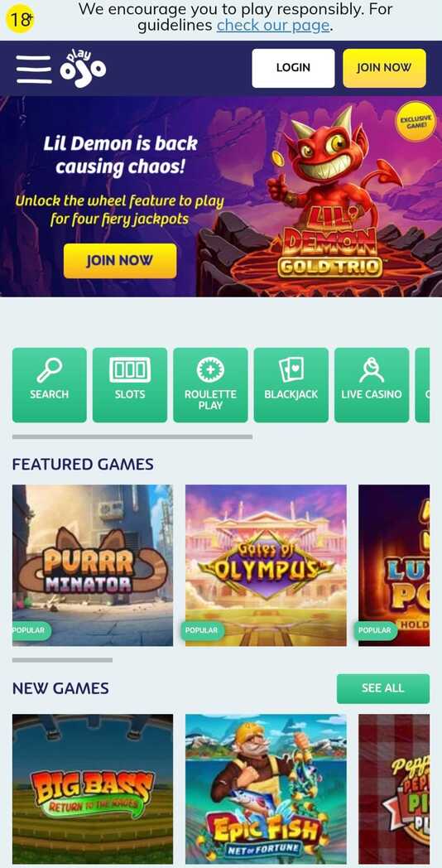The width and height of the screenshot is (442, 868).
Task: Open the Search tile with magnifier icon
Action: point(49,385)
